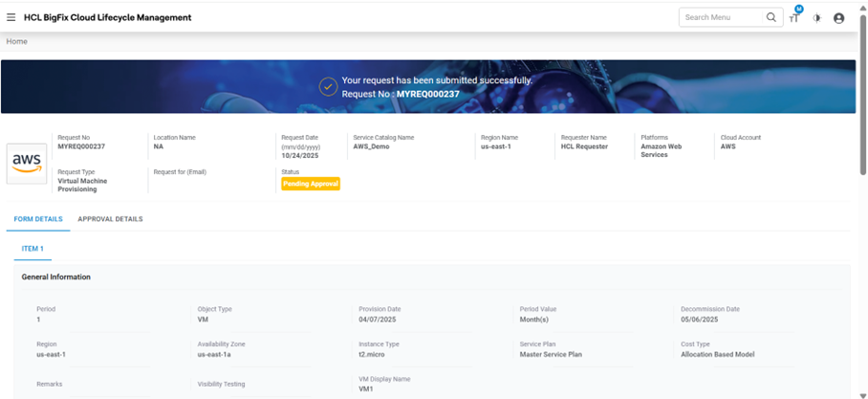
Task: Click the search magnifier icon
Action: pyautogui.click(x=771, y=17)
